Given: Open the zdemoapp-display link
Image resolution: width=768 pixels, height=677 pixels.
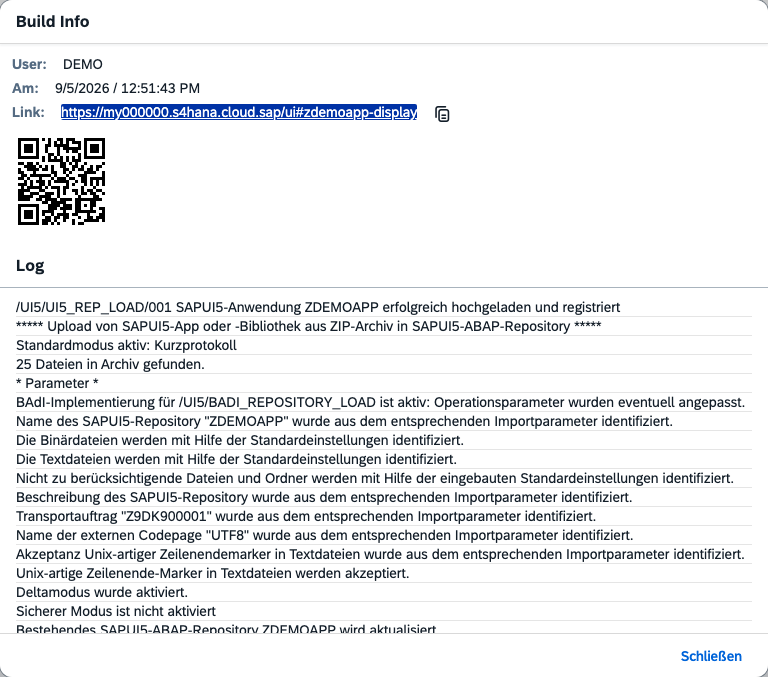Looking at the screenshot, I should pyautogui.click(x=239, y=112).
